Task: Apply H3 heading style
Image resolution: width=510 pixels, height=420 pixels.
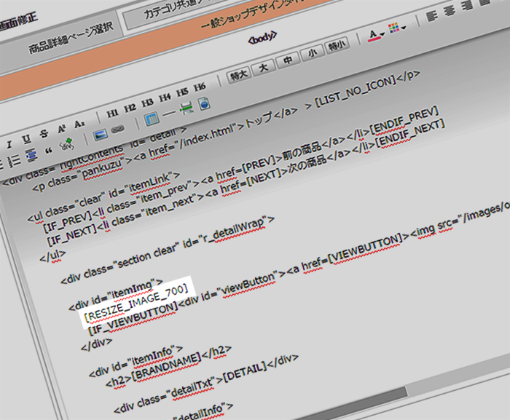Action: (x=147, y=103)
